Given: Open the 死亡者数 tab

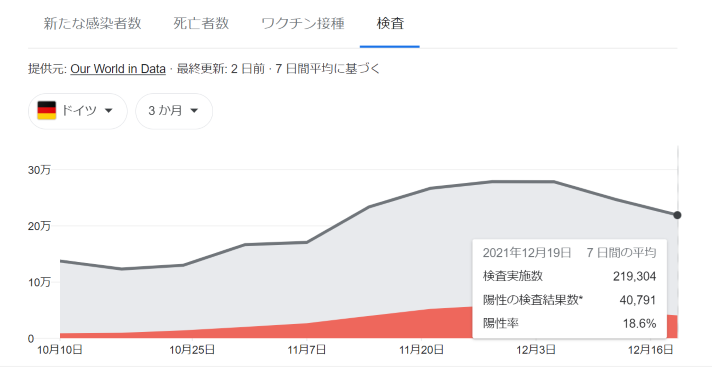Looking at the screenshot, I should click(201, 24).
